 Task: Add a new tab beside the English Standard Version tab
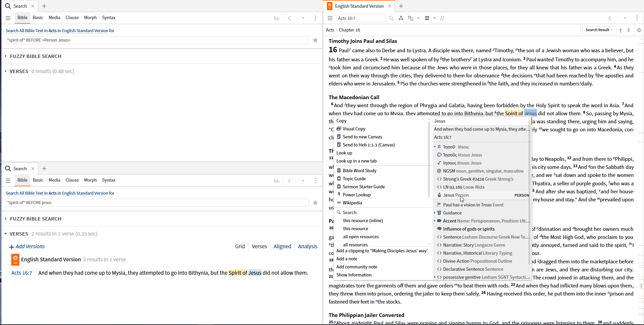tap(401, 6)
